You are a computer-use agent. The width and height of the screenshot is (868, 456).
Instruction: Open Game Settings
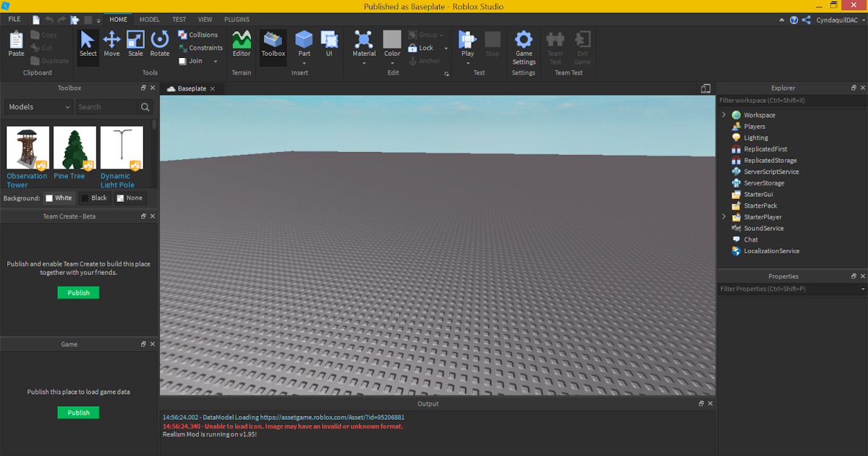(524, 47)
